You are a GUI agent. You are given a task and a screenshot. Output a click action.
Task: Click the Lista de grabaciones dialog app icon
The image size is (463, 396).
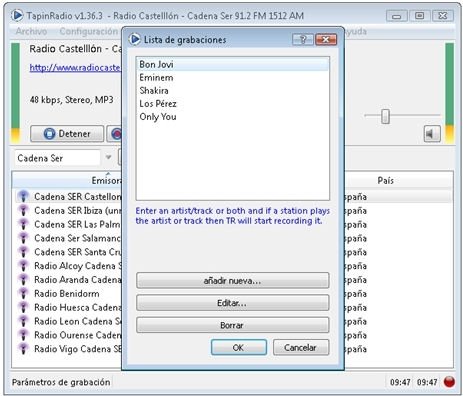click(x=135, y=39)
